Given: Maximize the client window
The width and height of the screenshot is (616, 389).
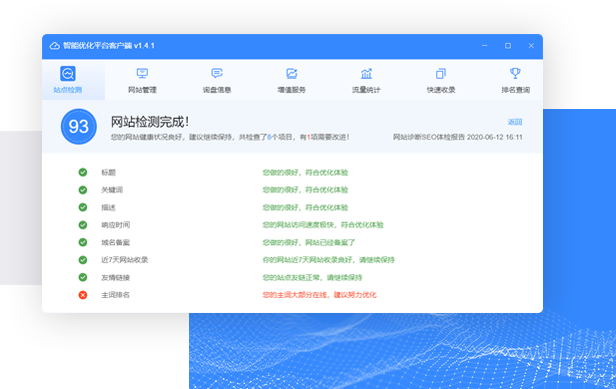Looking at the screenshot, I should point(508,46).
